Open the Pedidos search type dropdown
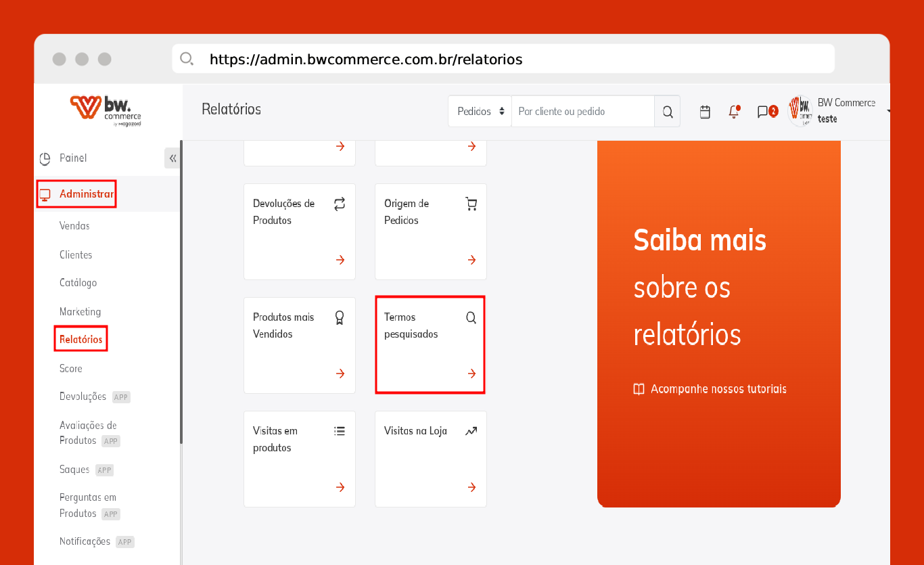 click(x=480, y=112)
